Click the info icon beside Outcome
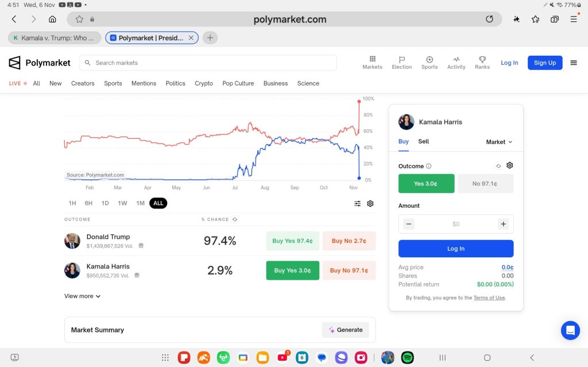Image resolution: width=588 pixels, height=367 pixels. tap(428, 166)
